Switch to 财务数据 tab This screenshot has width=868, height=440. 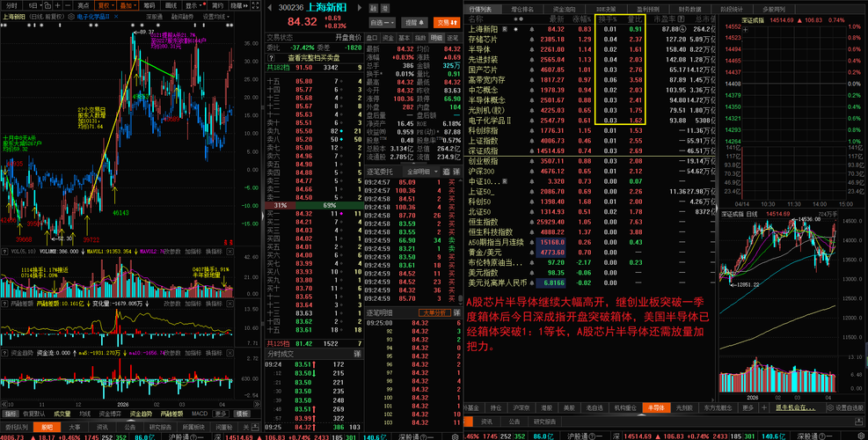689,10
